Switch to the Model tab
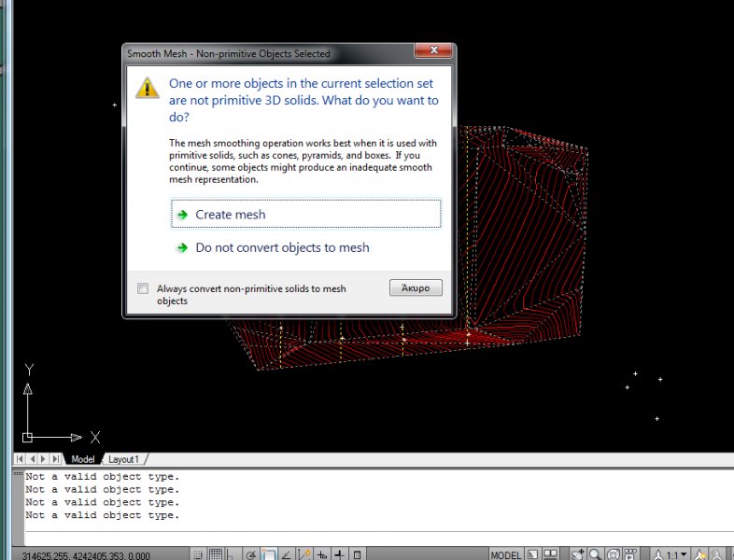 [x=83, y=459]
